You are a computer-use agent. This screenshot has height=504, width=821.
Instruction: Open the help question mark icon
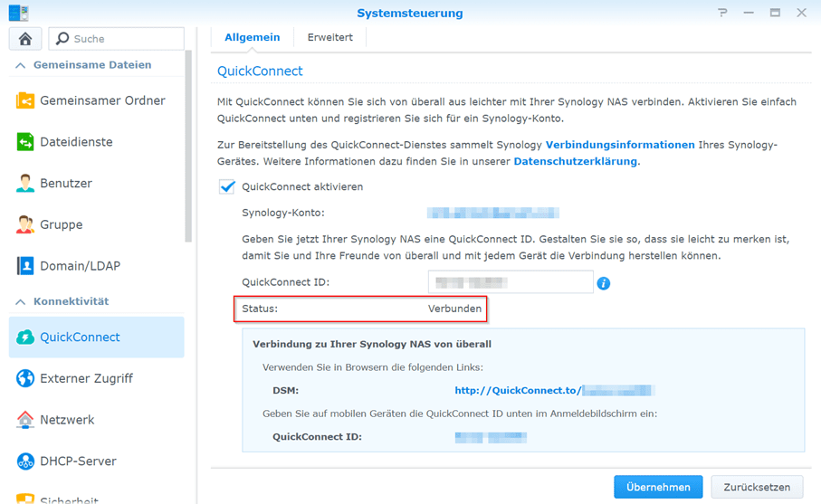(x=722, y=13)
